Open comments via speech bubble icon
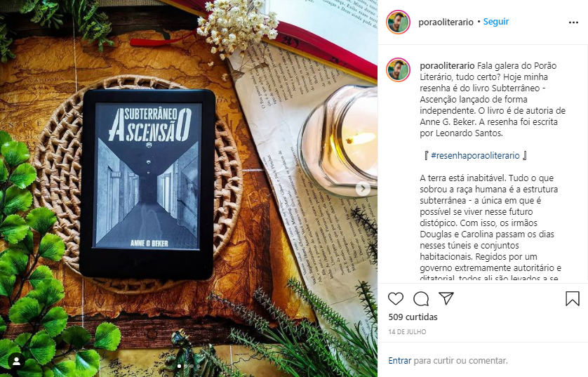The image size is (588, 377). (x=421, y=299)
